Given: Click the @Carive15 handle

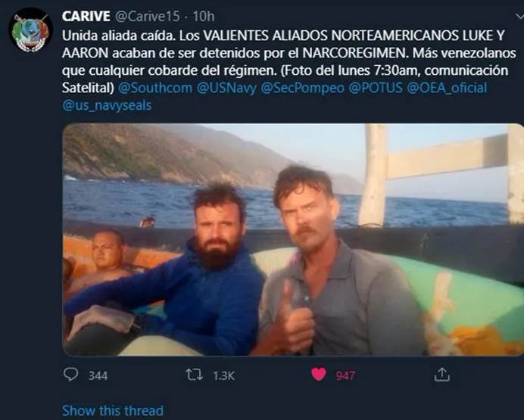Looking at the screenshot, I should click(148, 17).
